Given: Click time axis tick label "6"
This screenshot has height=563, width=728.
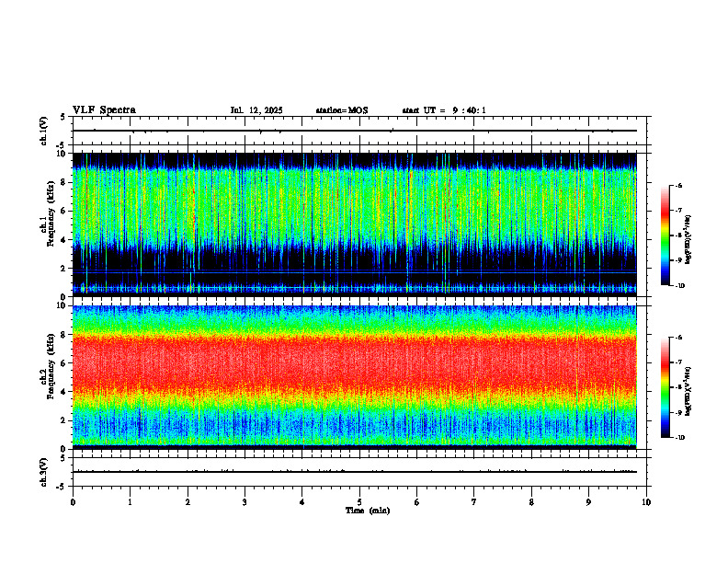Looking at the screenshot, I should [417, 502].
